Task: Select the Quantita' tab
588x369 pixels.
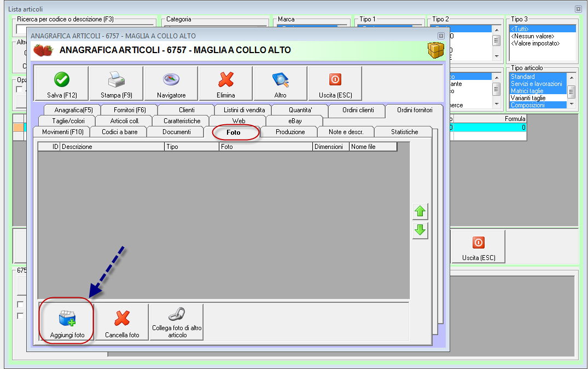Action: tap(300, 110)
